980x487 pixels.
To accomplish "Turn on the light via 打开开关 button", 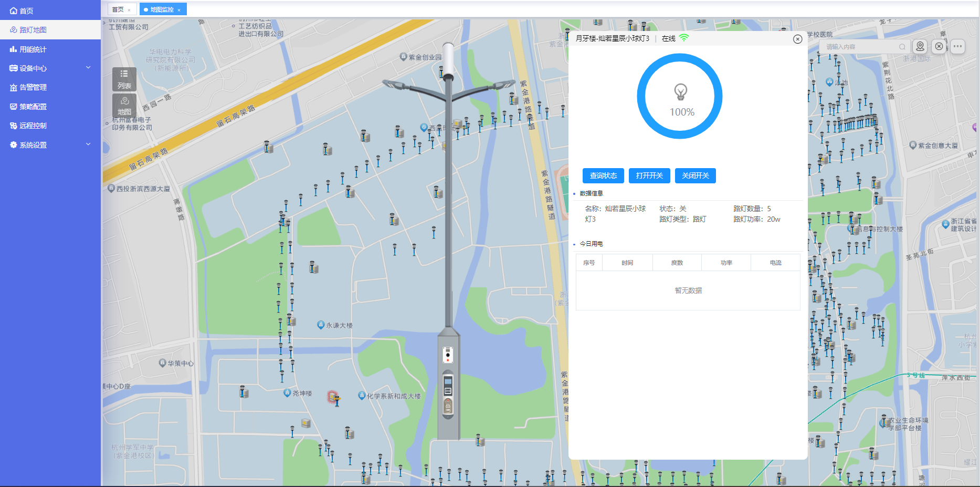I will point(649,175).
